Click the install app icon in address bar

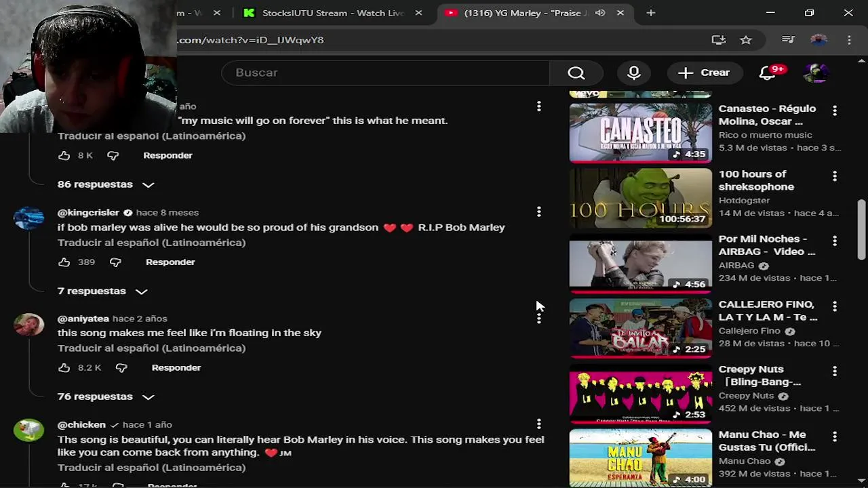coord(718,40)
